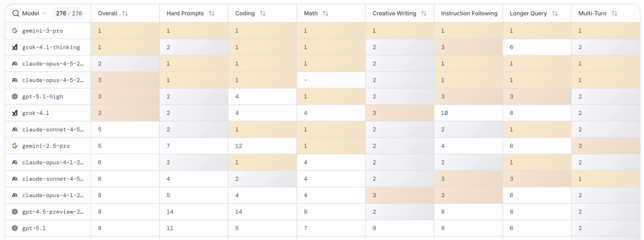Click the xAI icon beside grok-4.1
The width and height of the screenshot is (644, 240).
tap(15, 113)
